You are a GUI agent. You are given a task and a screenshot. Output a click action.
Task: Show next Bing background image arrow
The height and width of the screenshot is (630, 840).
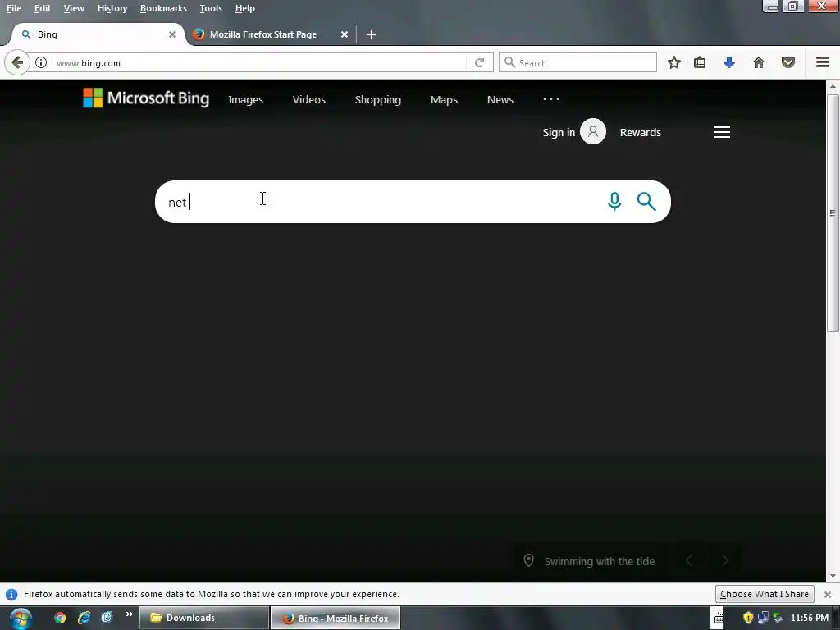click(725, 560)
